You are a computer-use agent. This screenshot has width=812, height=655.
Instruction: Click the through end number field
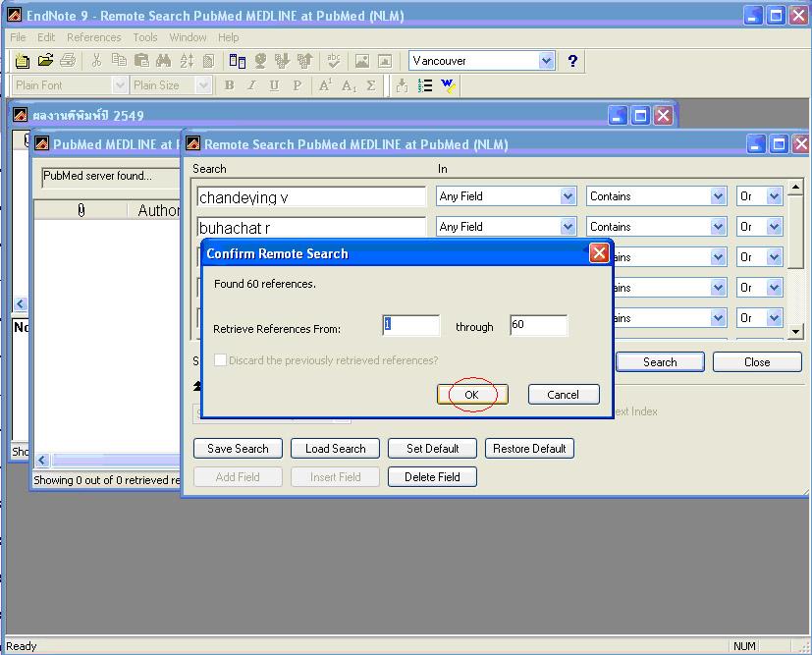(x=539, y=325)
